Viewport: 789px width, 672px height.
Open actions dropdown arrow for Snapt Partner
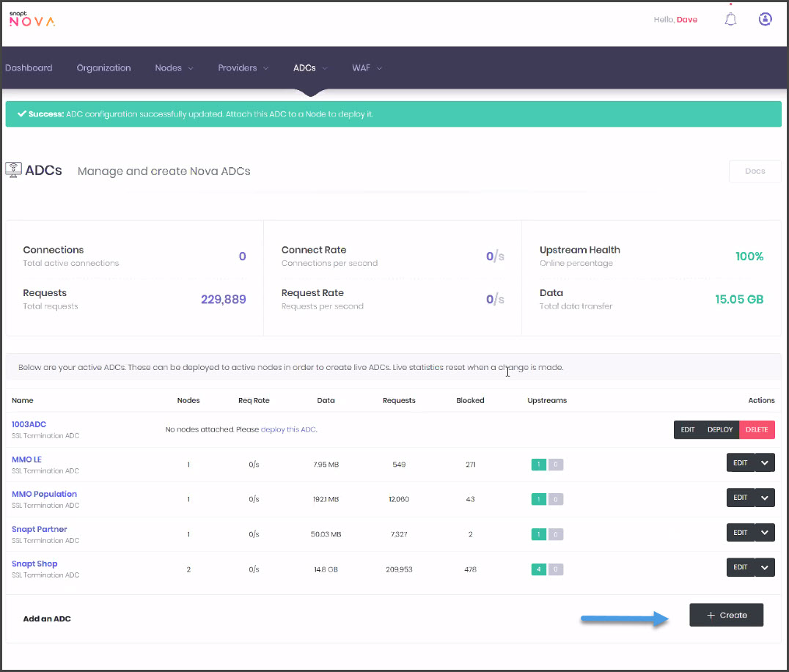coord(765,533)
